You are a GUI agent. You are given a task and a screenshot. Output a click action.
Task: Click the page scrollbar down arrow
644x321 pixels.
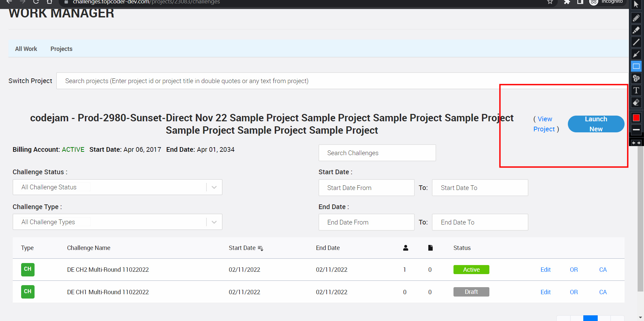(x=640, y=317)
